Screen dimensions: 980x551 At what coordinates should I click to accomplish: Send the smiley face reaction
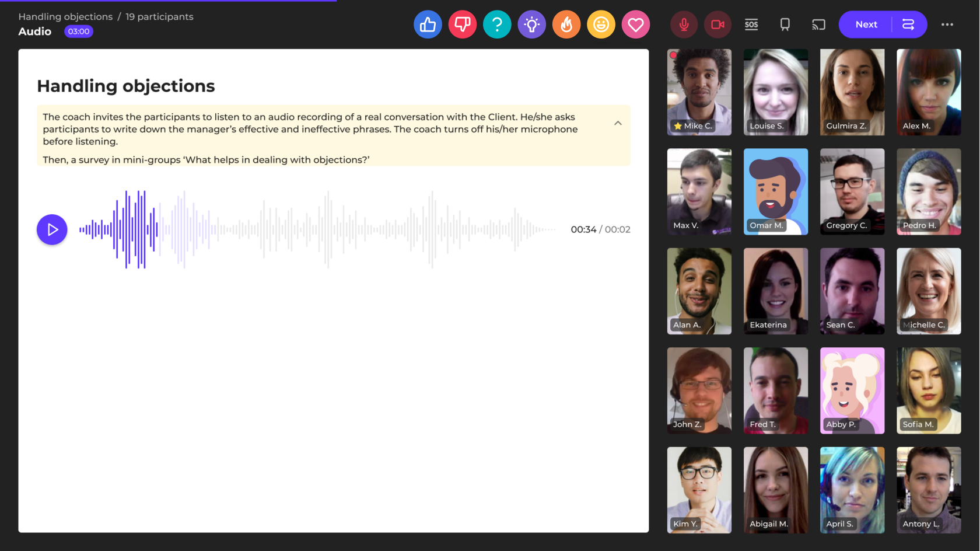601,25
